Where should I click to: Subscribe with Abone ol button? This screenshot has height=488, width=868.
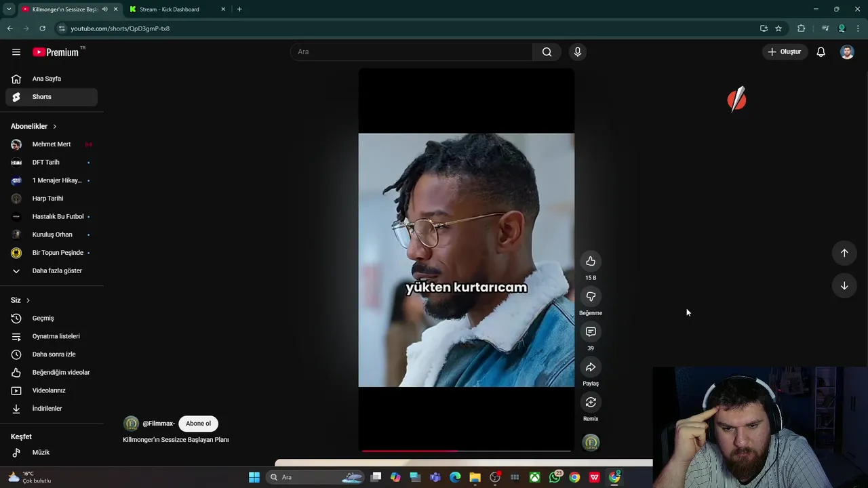click(198, 424)
